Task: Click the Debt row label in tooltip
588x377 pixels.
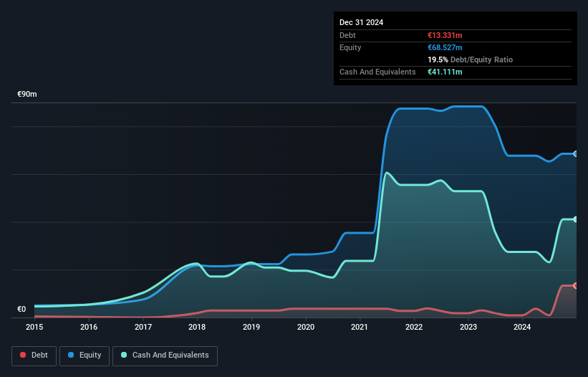Action: 347,35
